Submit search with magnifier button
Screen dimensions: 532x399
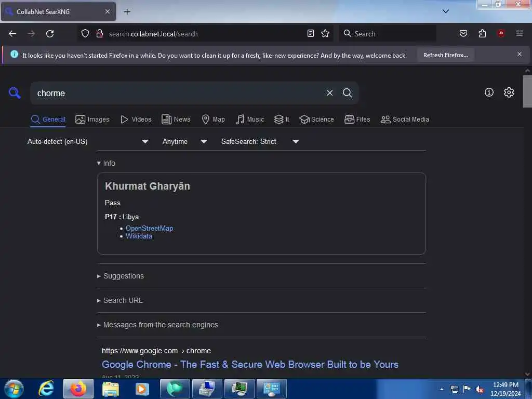[347, 93]
